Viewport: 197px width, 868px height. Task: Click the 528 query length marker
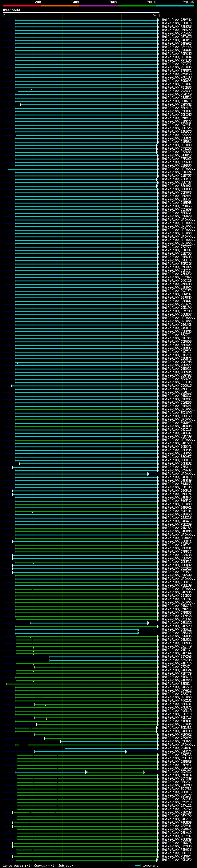[155, 15]
